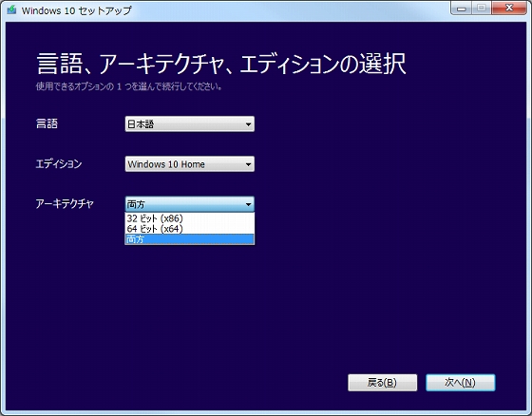Viewport: 532px width, 416px height.
Task: Click the disabled maximize window button
Action: tap(482, 9)
